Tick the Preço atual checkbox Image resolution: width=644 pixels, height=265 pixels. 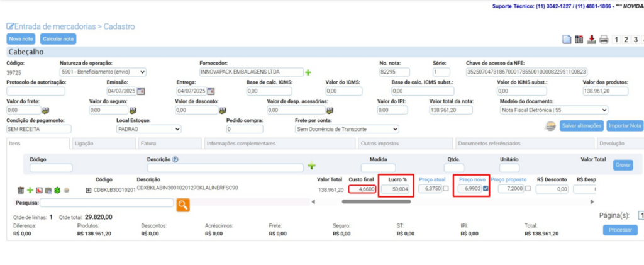446,189
